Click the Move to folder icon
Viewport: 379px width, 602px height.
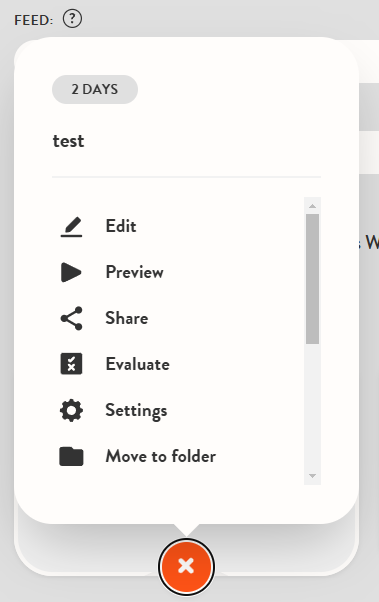coord(71,456)
